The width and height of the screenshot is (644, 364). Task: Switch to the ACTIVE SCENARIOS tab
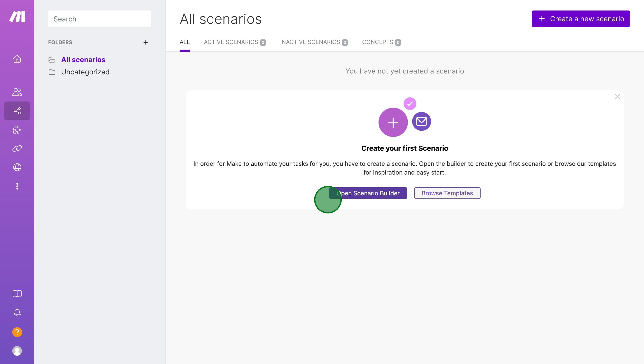pyautogui.click(x=235, y=42)
